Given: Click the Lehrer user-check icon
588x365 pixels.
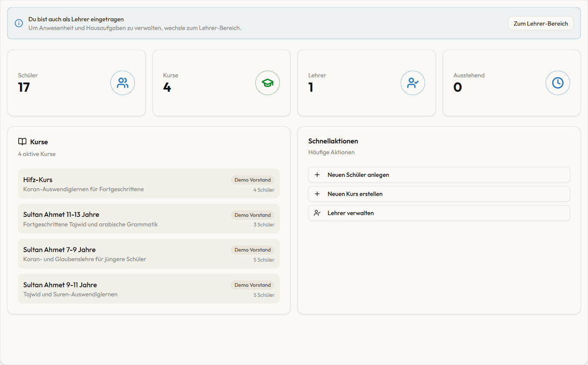Looking at the screenshot, I should [x=413, y=83].
